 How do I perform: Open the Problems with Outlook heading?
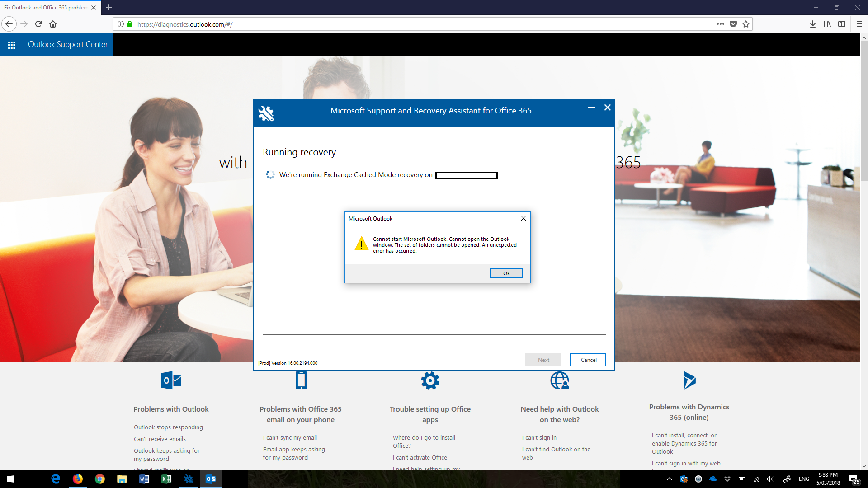point(171,409)
